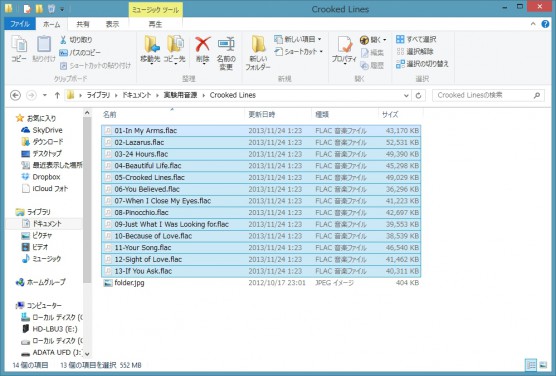556x376 pixels.
Task: Select file 05-Crooked Lines.flac
Action: (x=261, y=177)
